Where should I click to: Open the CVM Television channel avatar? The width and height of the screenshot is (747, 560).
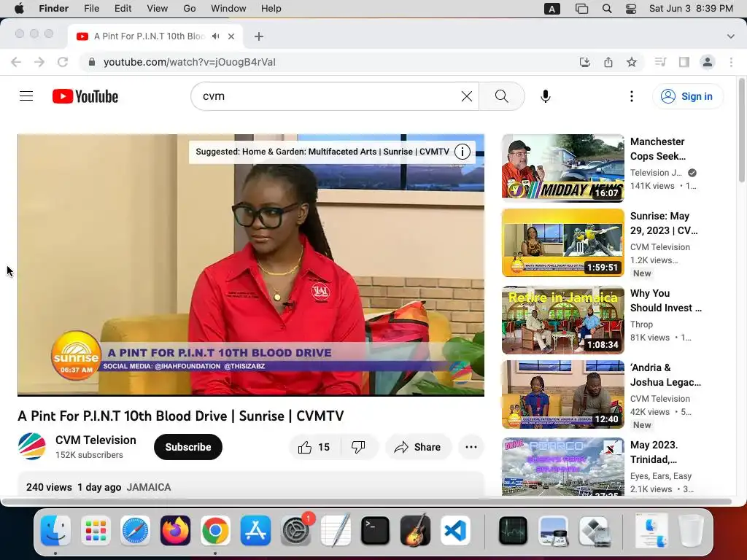point(32,446)
